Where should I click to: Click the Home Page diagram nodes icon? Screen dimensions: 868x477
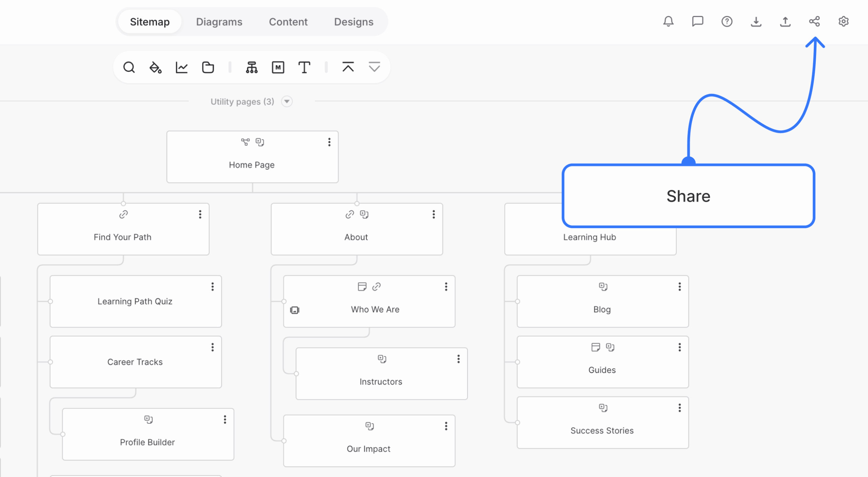(245, 142)
